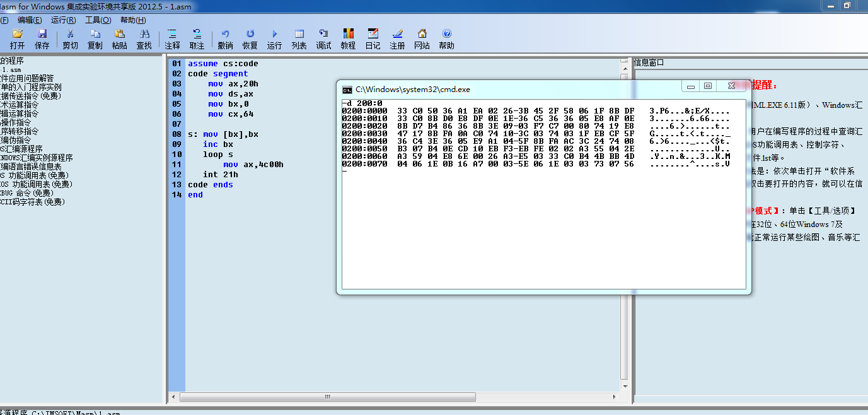
Task: Click code line 'int 21h'
Action: (x=221, y=175)
